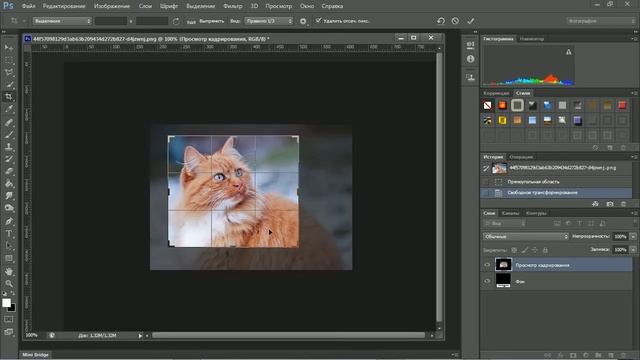This screenshot has height=360, width=640.
Task: Select the Rectangular Marquee tool
Action: [x=9, y=60]
